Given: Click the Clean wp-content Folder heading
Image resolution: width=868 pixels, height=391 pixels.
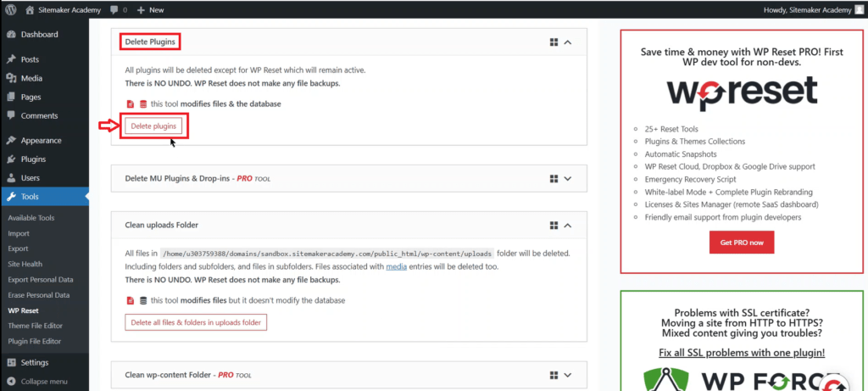Looking at the screenshot, I should pos(188,375).
